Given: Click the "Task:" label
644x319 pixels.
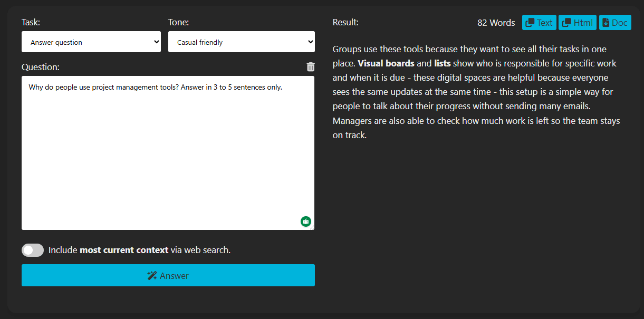Looking at the screenshot, I should (x=31, y=22).
